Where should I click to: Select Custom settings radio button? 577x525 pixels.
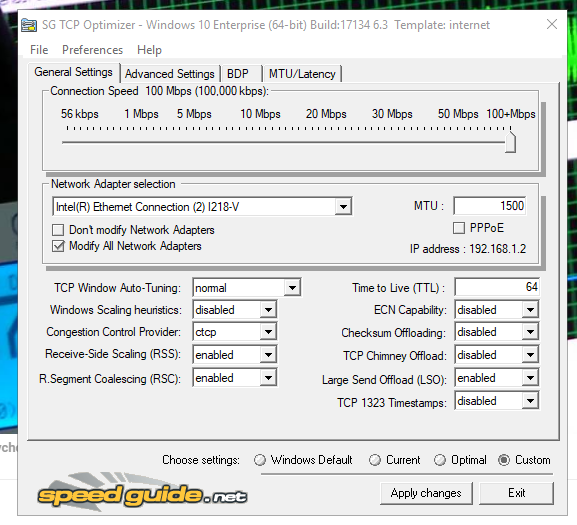[x=504, y=460]
